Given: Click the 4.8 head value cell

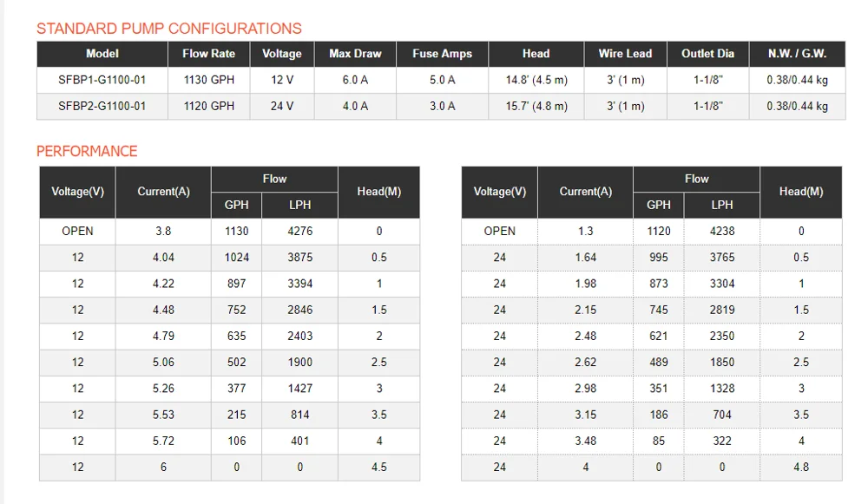Looking at the screenshot, I should pos(801,467).
